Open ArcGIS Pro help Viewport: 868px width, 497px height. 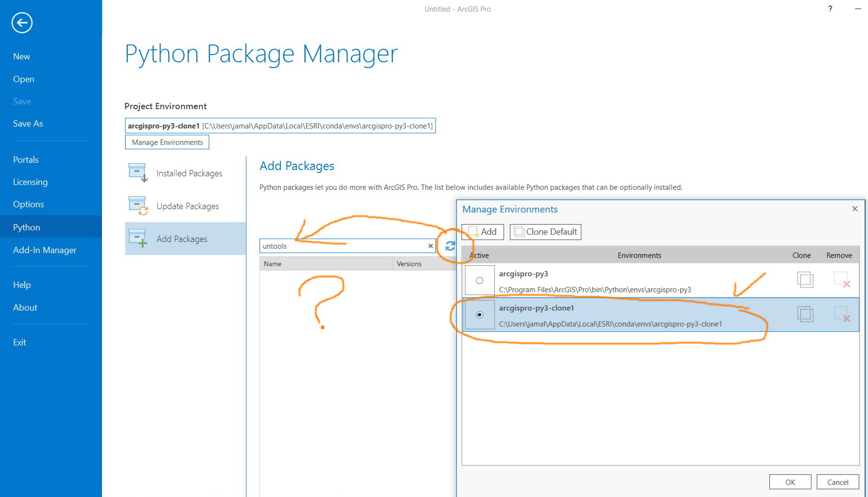pyautogui.click(x=830, y=9)
